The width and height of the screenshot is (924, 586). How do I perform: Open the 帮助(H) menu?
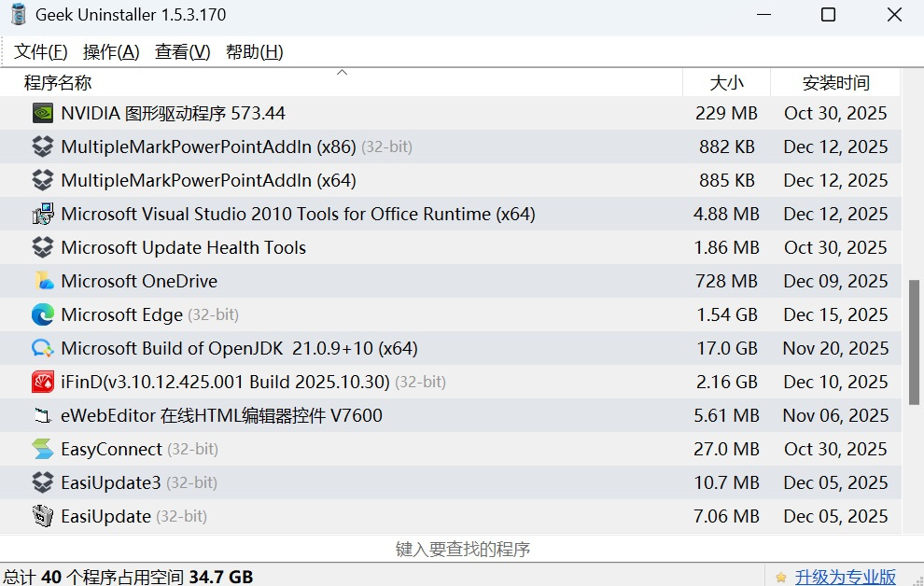click(254, 52)
